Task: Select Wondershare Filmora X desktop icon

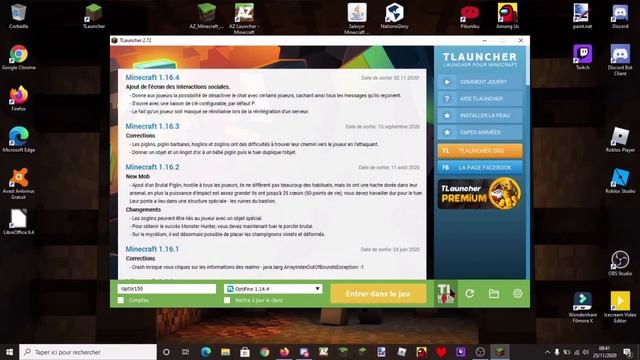Action: pyautogui.click(x=582, y=307)
